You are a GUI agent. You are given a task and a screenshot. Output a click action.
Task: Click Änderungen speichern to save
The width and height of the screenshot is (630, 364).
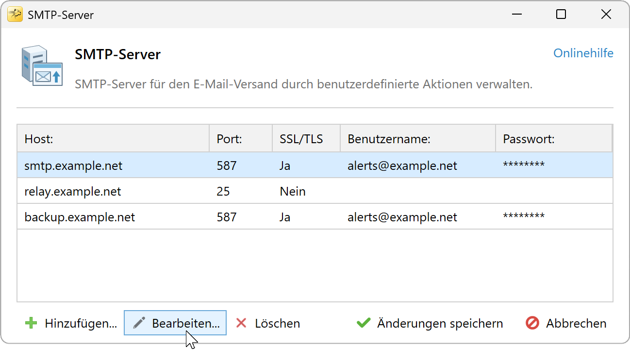(x=430, y=323)
